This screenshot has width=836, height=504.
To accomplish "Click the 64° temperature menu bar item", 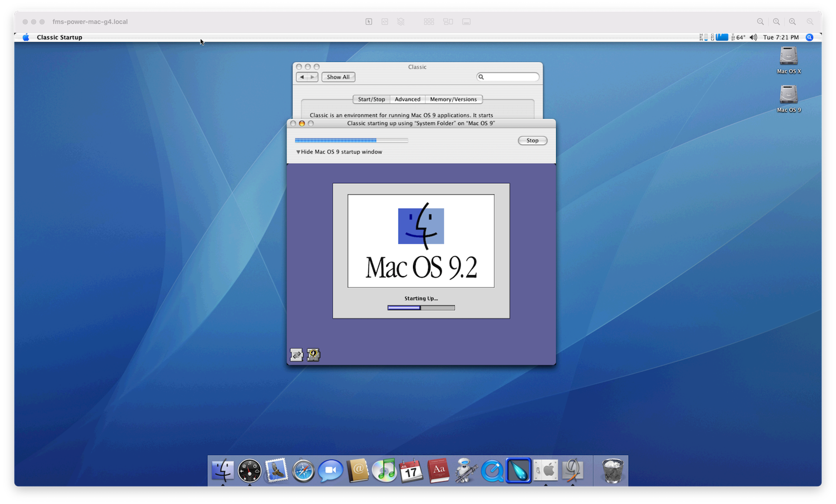I will 739,37.
